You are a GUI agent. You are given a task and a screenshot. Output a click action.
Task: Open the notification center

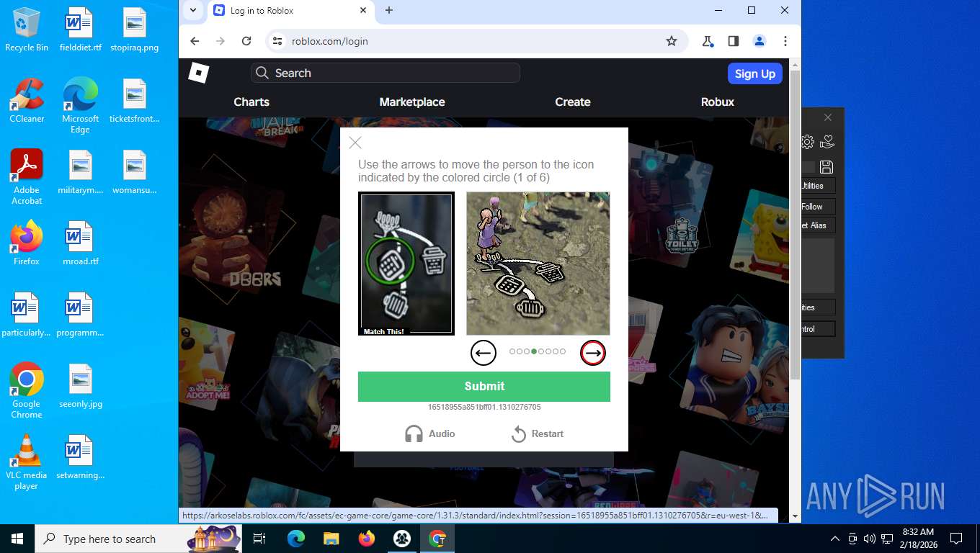pyautogui.click(x=956, y=539)
